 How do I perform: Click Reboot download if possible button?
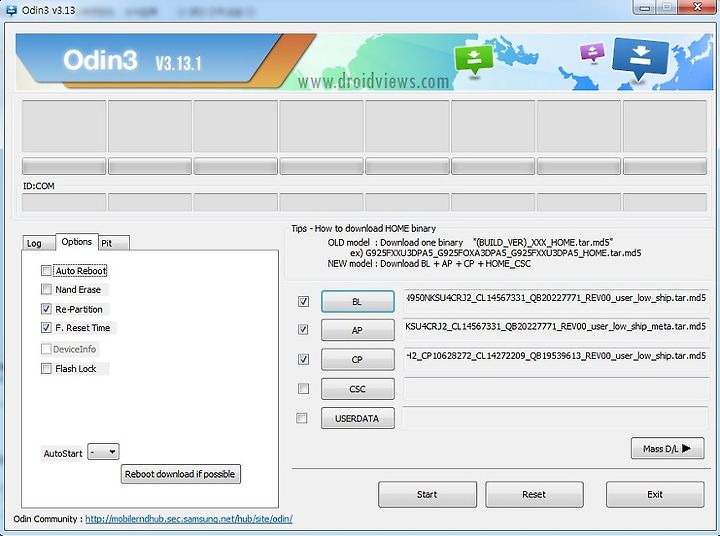180,474
